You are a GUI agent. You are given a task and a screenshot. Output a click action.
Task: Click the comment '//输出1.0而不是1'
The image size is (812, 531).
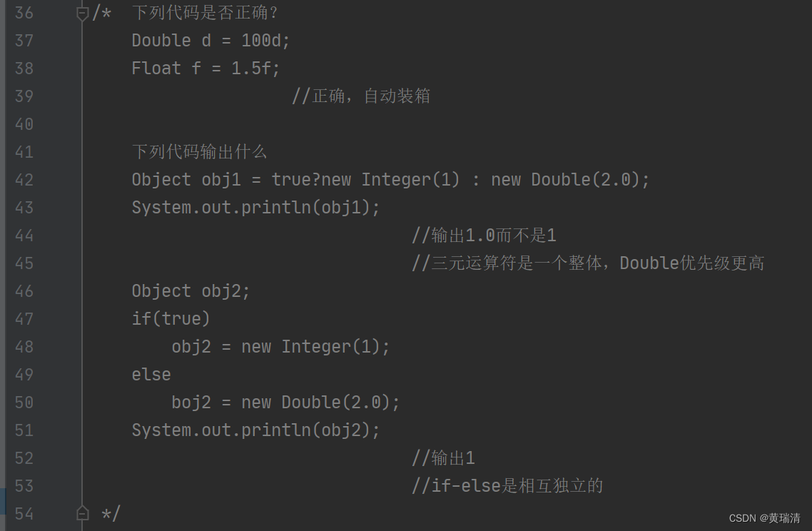pyautogui.click(x=484, y=236)
